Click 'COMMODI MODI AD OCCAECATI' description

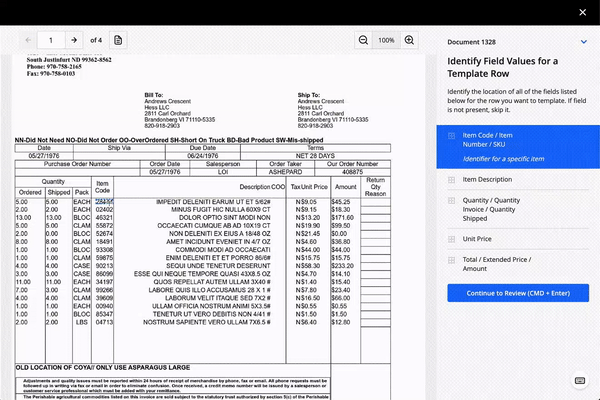(x=223, y=250)
